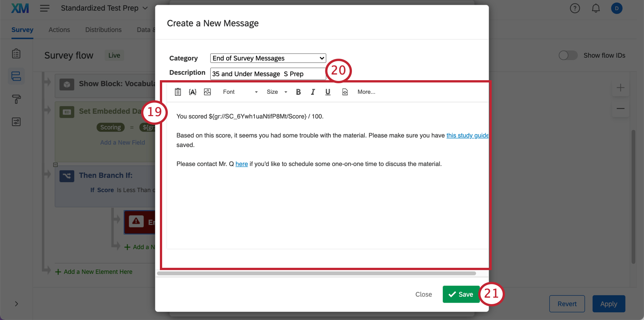
Task: Click the Description text field
Action: (x=268, y=74)
